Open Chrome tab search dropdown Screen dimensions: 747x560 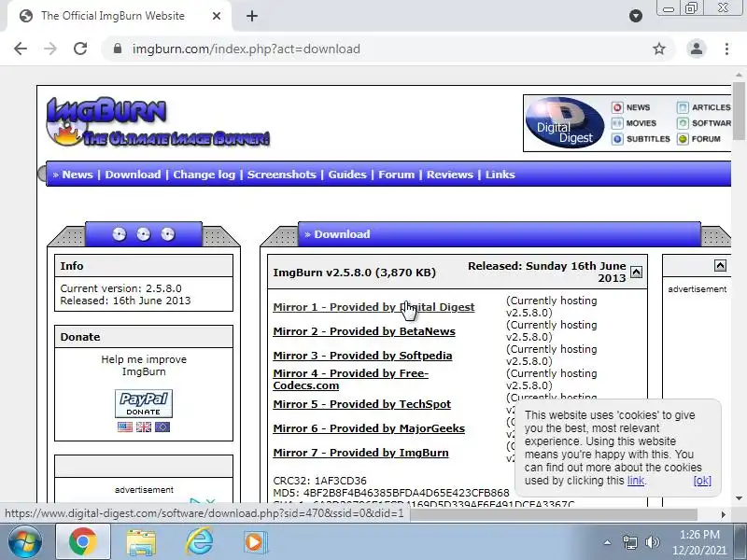click(x=636, y=16)
